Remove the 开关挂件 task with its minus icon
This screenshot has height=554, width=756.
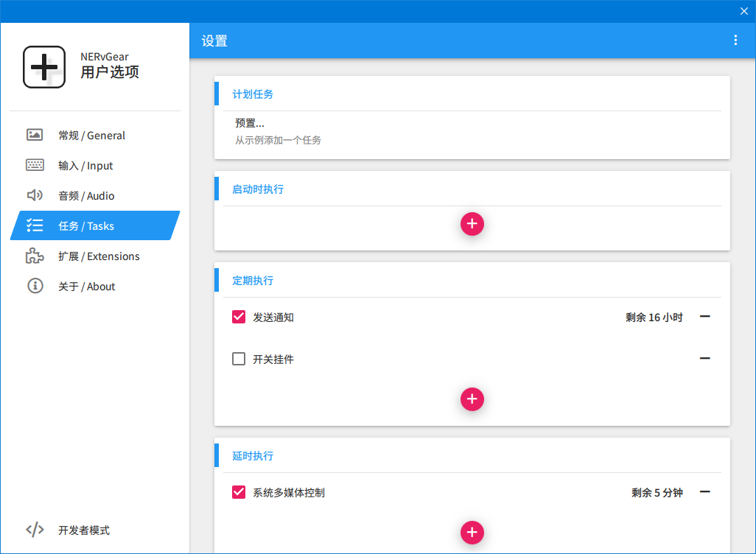pyautogui.click(x=705, y=358)
